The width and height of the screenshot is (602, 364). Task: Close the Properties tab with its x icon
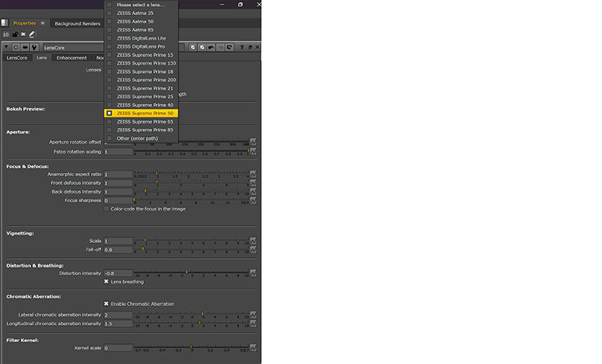point(43,23)
